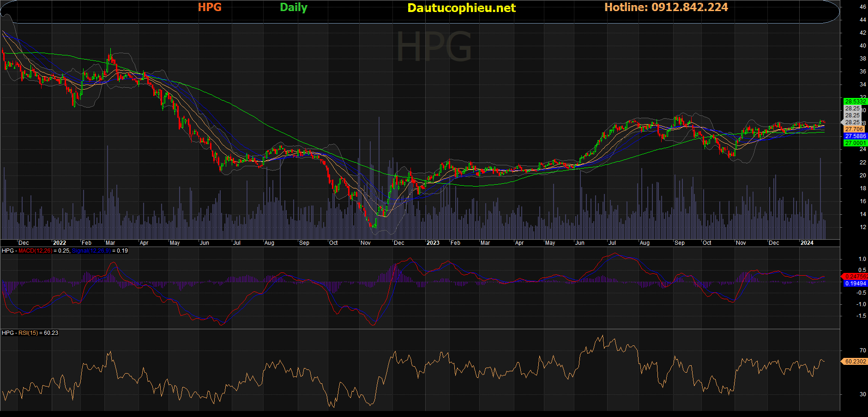Screen dimensions: 868x417
Task: Click the red 0.247562 MACD value tag
Action: [856, 276]
